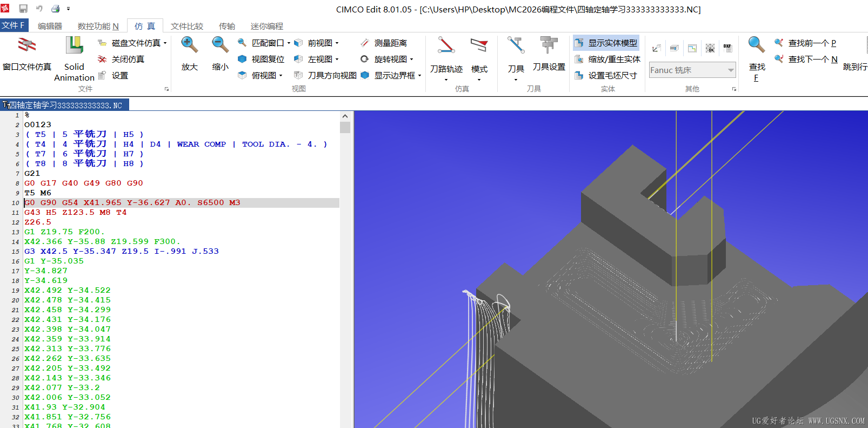Expand the 旋转视图 dropdown arrow
The image size is (868, 428).
click(411, 59)
